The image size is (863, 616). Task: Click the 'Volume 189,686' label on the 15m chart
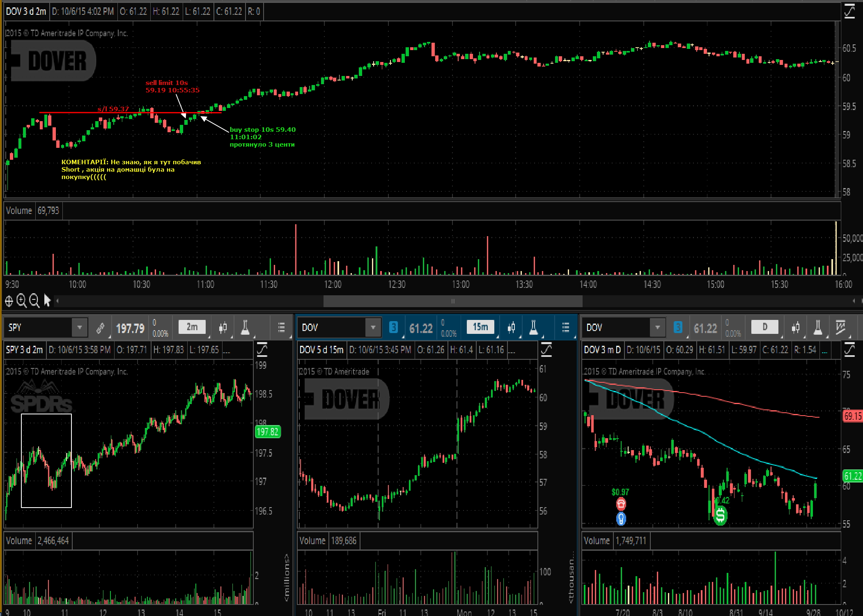(328, 541)
